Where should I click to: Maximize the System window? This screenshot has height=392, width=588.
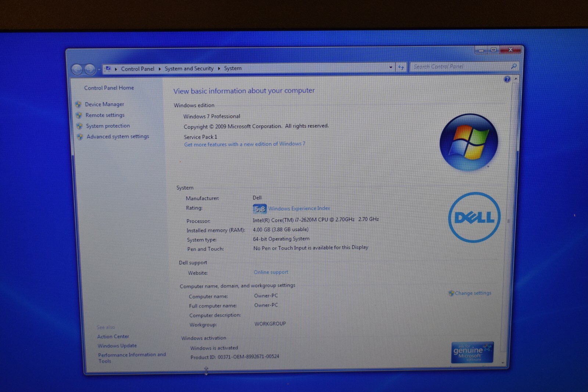coord(494,50)
